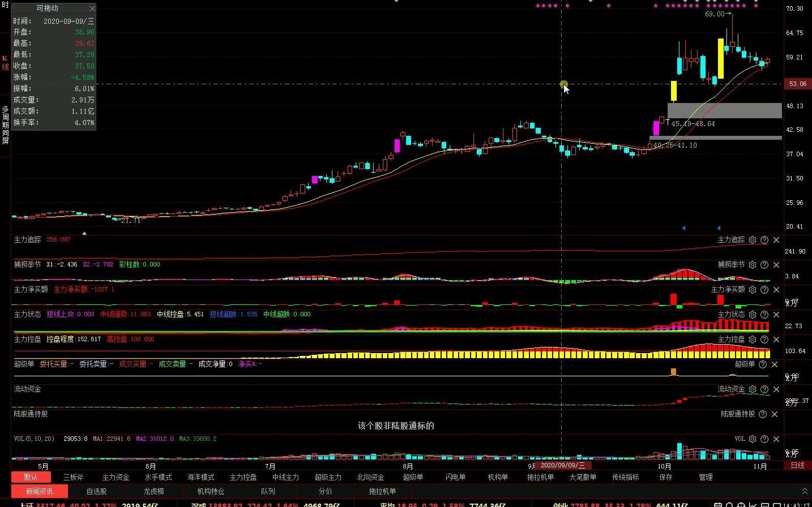Image resolution: width=812 pixels, height=507 pixels.
Task: Switch to 北向资金 template tab
Action: 370,477
